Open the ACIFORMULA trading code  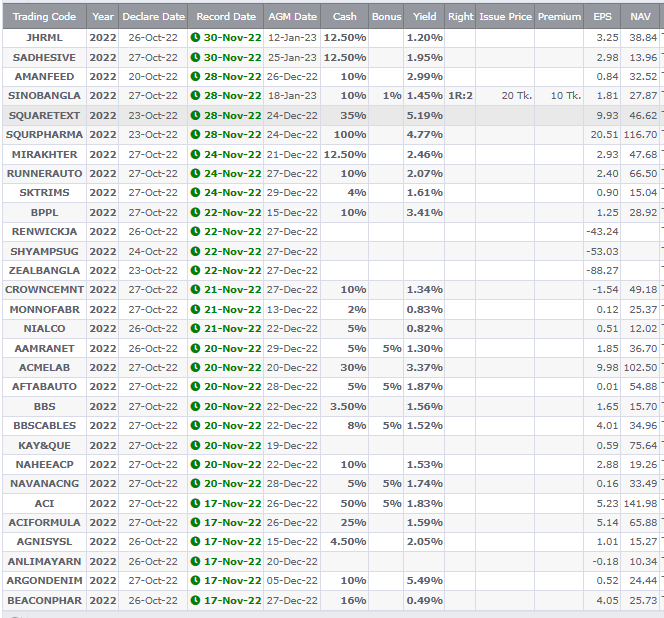click(44, 523)
